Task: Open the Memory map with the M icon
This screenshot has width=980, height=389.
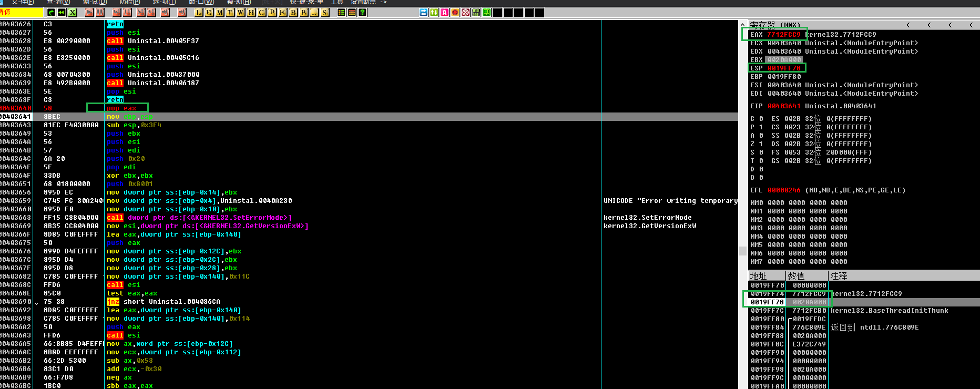Action: (x=219, y=13)
